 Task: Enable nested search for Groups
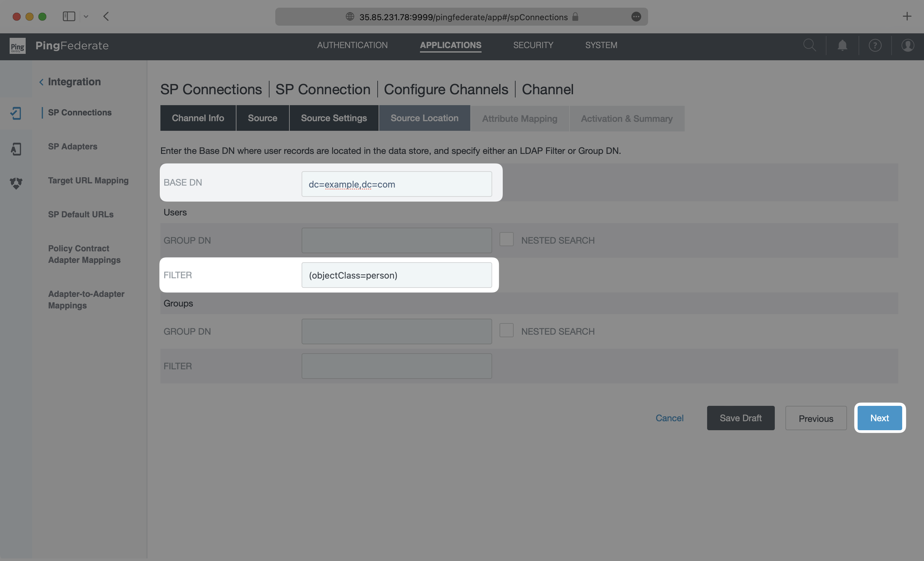tap(507, 330)
